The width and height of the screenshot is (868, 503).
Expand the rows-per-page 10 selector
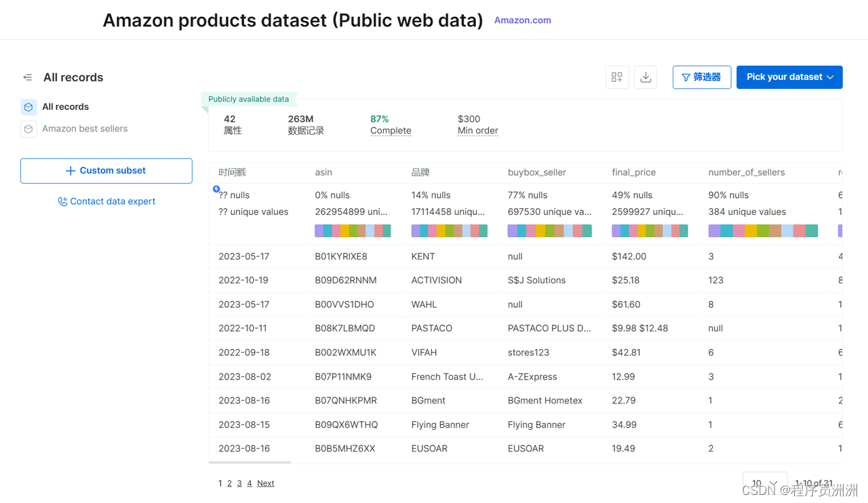coord(764,483)
